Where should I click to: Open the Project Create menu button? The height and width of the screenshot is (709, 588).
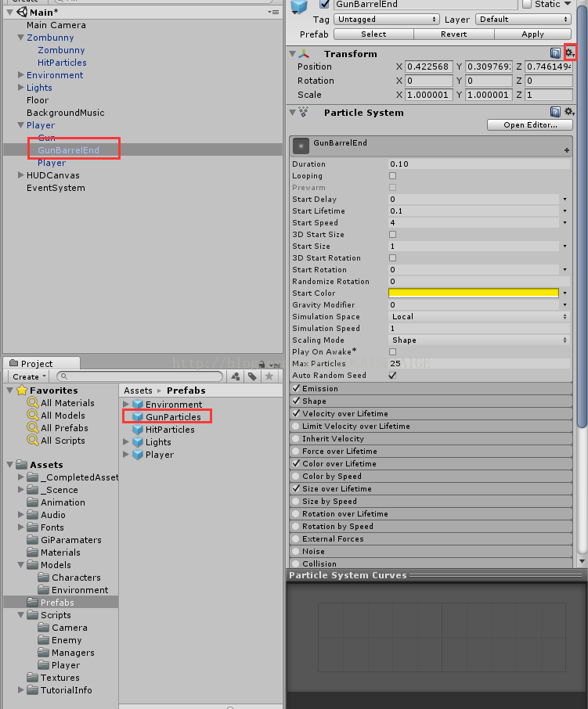click(x=30, y=376)
